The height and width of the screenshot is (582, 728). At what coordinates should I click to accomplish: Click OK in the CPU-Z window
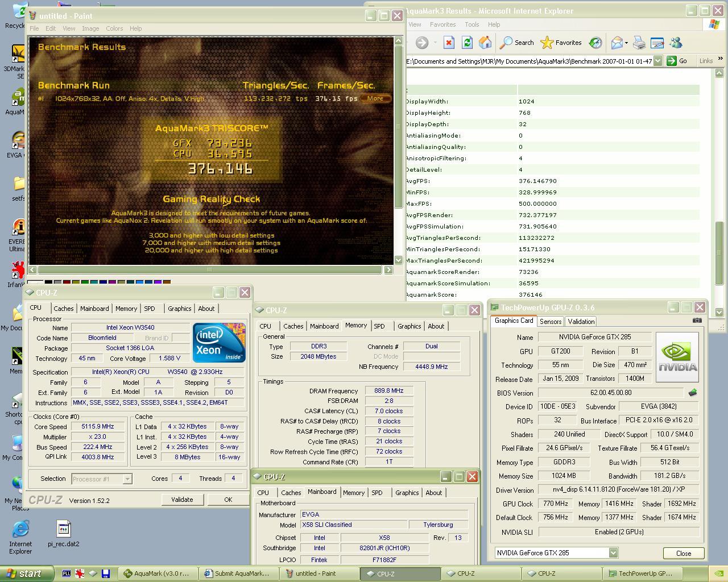click(x=228, y=500)
